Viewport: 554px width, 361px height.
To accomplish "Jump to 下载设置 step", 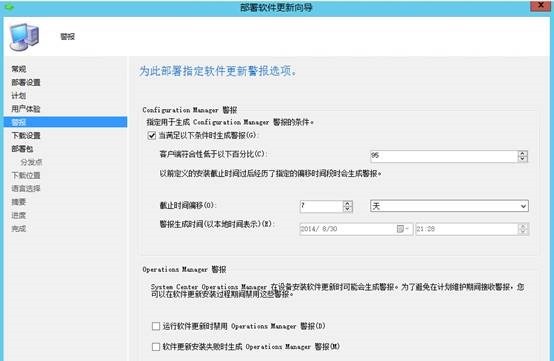I will tap(26, 135).
